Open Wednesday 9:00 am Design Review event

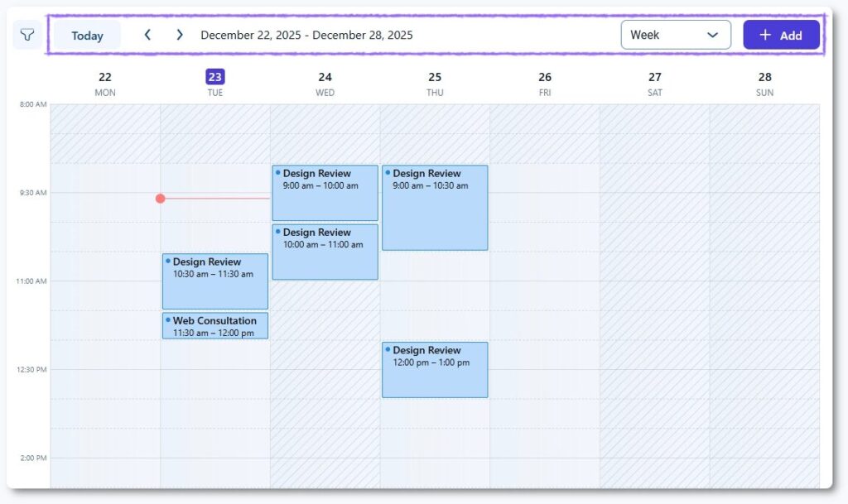coord(325,193)
